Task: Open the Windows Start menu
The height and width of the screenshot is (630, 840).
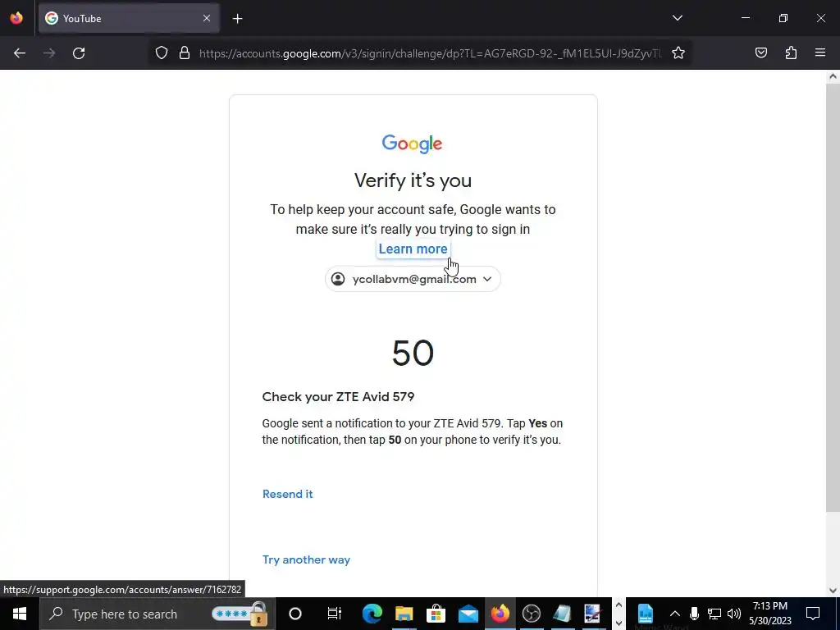Action: coord(20,614)
